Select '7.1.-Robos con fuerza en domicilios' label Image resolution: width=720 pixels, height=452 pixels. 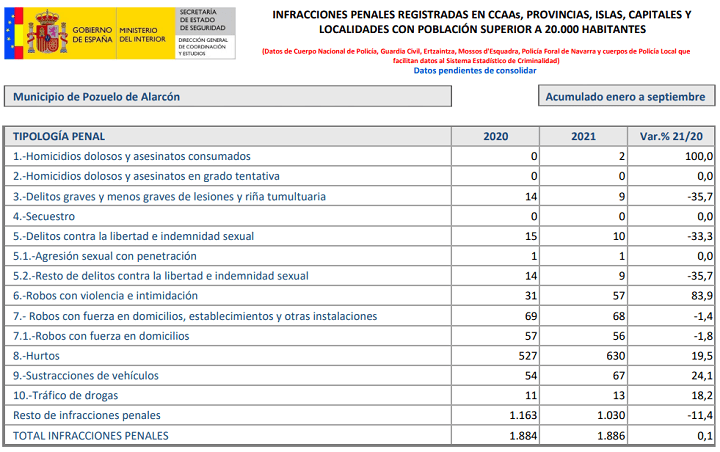click(x=101, y=336)
